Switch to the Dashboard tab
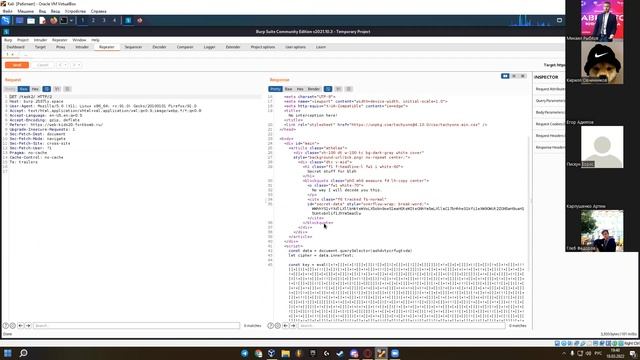Viewport: 640px width, 360px height. (16, 47)
